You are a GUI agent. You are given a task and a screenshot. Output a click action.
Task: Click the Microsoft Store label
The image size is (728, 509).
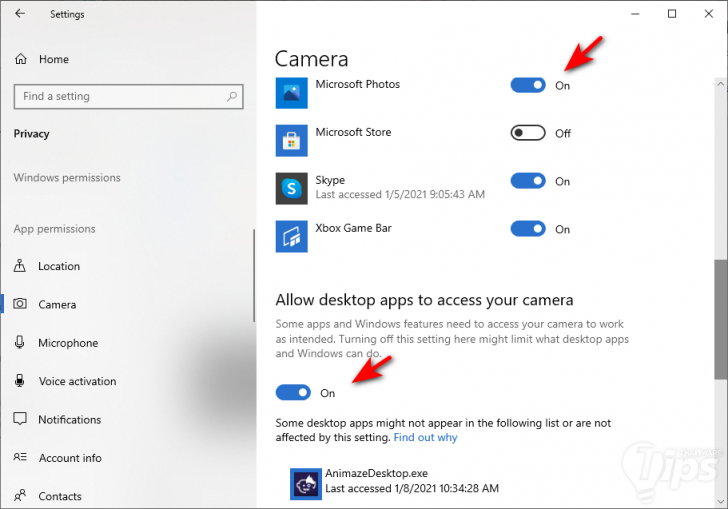[353, 132]
